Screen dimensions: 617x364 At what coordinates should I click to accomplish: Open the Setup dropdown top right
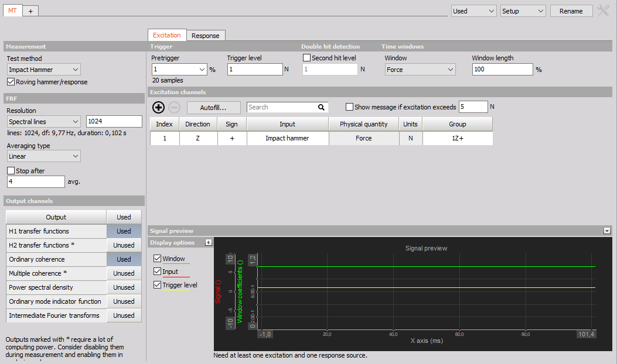523,10
